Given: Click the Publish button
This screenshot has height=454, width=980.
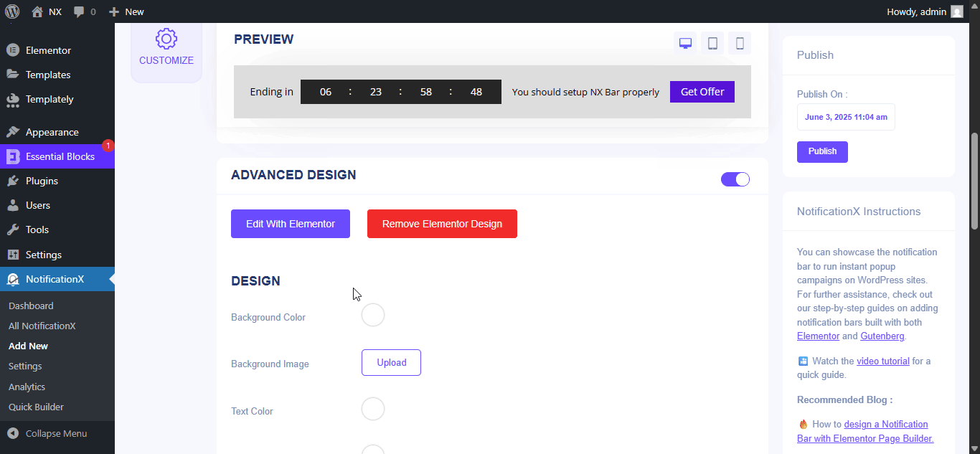Looking at the screenshot, I should pos(822,151).
